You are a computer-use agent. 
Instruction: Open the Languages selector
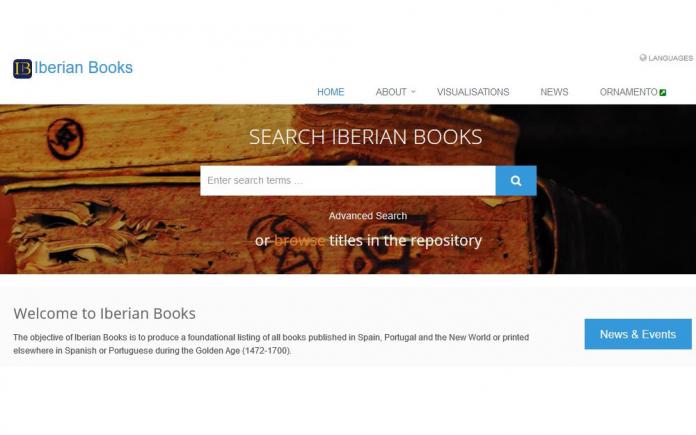666,58
